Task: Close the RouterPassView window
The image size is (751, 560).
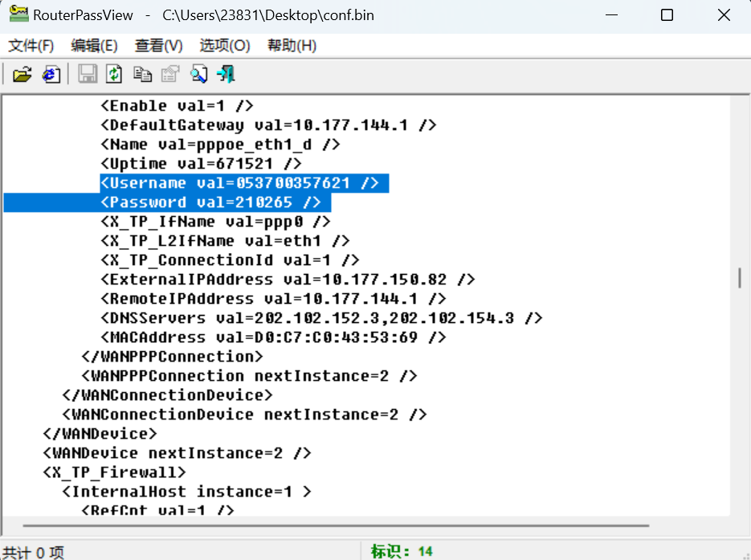Action: 724,14
